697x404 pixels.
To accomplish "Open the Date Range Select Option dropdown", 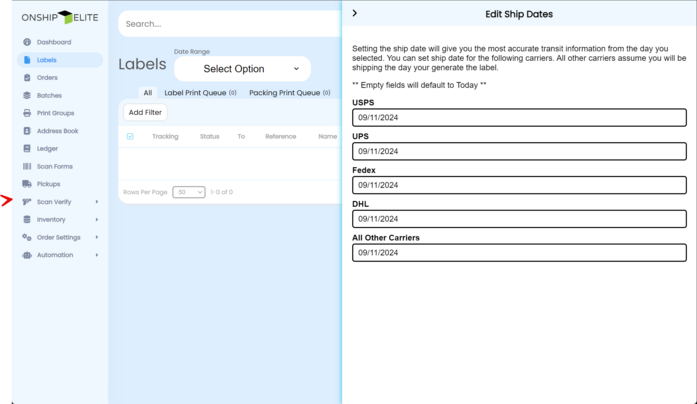I will [242, 69].
